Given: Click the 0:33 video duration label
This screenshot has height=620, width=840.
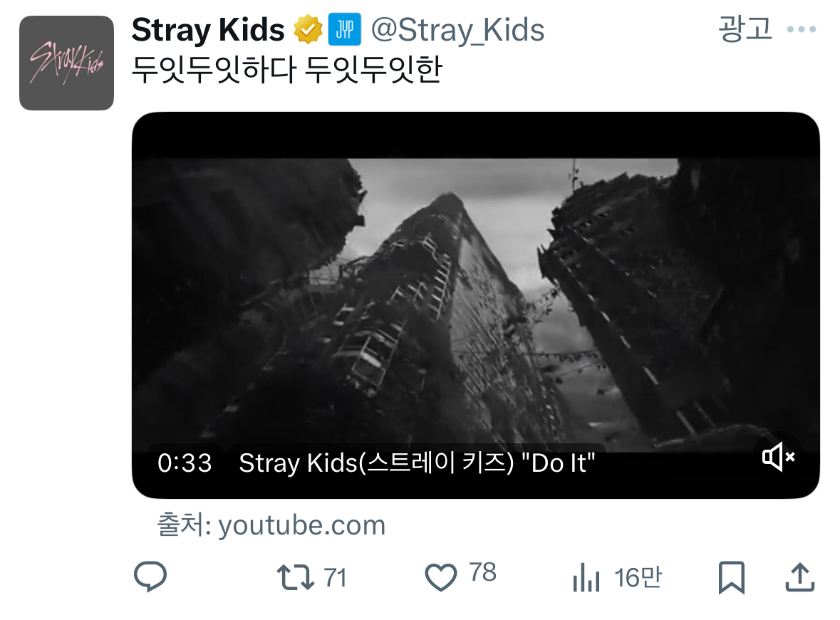Looking at the screenshot, I should click(185, 463).
